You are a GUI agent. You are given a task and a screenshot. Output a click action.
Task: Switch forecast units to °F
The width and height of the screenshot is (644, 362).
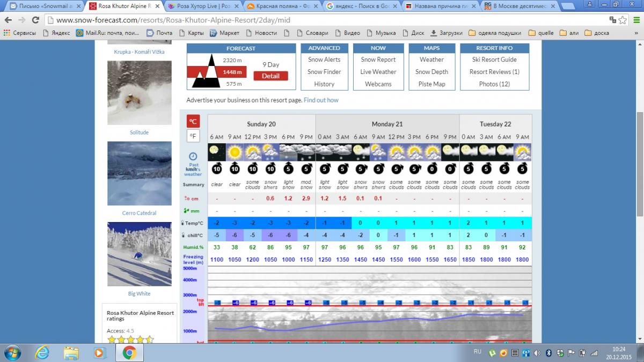pyautogui.click(x=193, y=136)
